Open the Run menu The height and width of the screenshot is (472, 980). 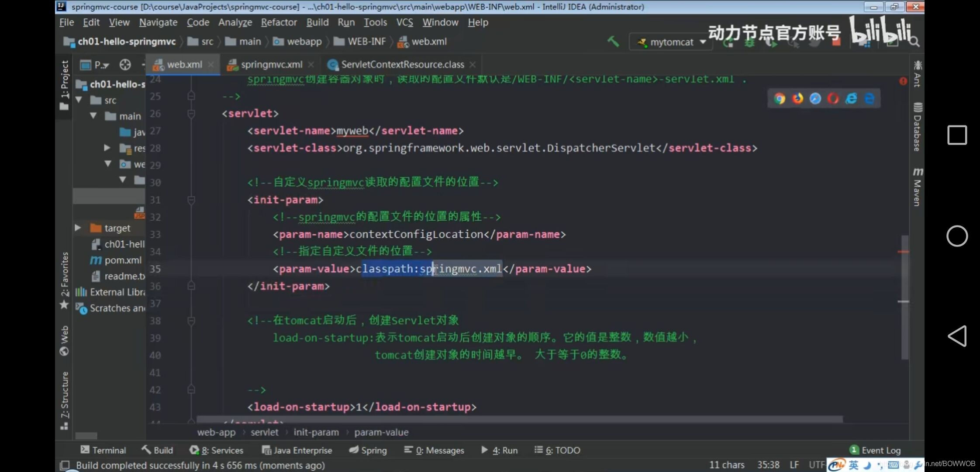click(346, 22)
